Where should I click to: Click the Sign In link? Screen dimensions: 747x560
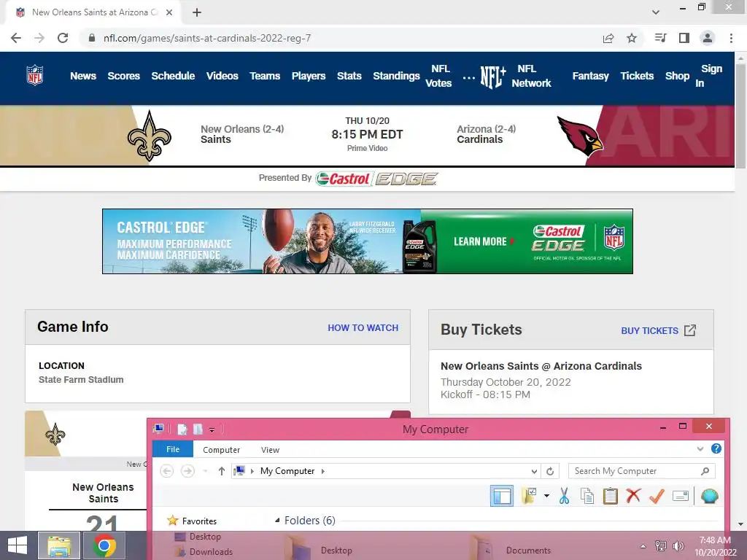tap(708, 76)
